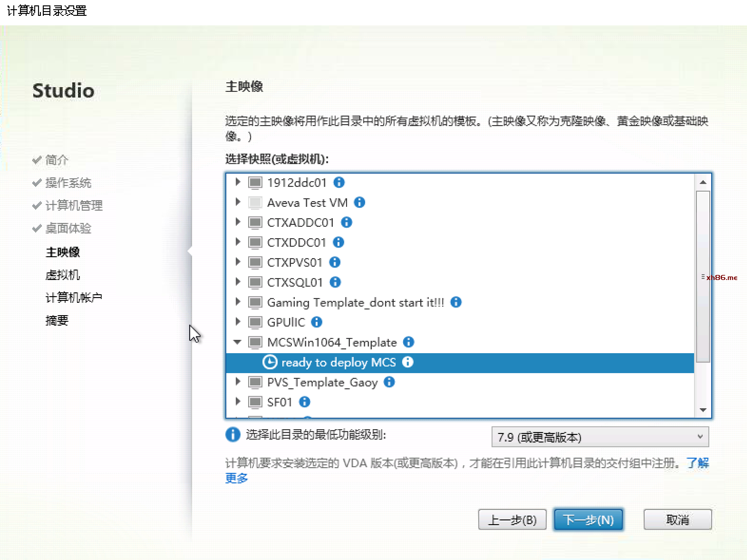Click info icon beside Gaming Template entry
This screenshot has height=560, width=747.
click(456, 302)
